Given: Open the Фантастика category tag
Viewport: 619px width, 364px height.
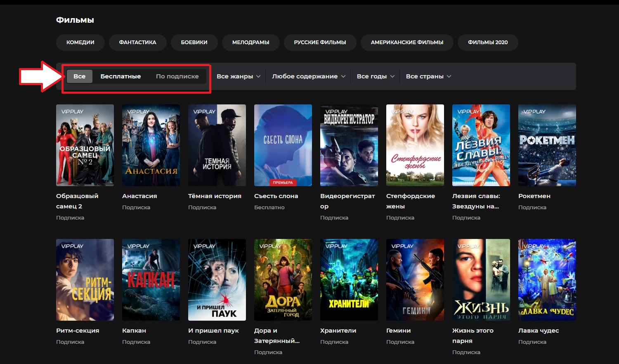Looking at the screenshot, I should point(137,43).
